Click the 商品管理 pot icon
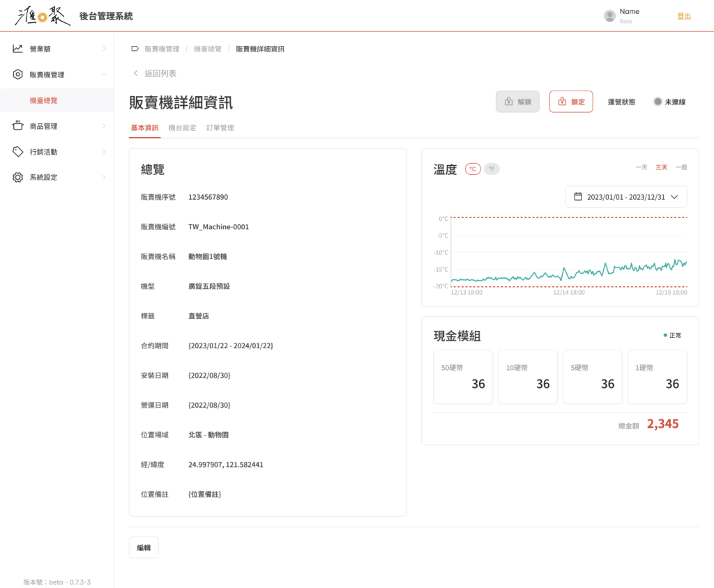The image size is (714, 588). pos(18,126)
